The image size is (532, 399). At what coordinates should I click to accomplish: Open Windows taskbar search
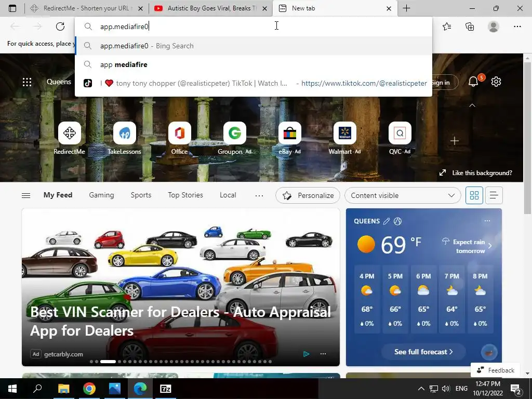click(37, 389)
